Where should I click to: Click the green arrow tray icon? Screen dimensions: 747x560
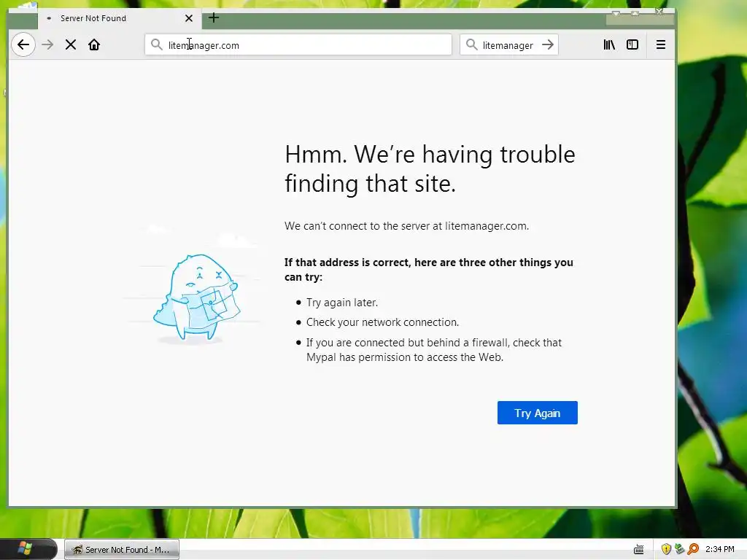(679, 549)
